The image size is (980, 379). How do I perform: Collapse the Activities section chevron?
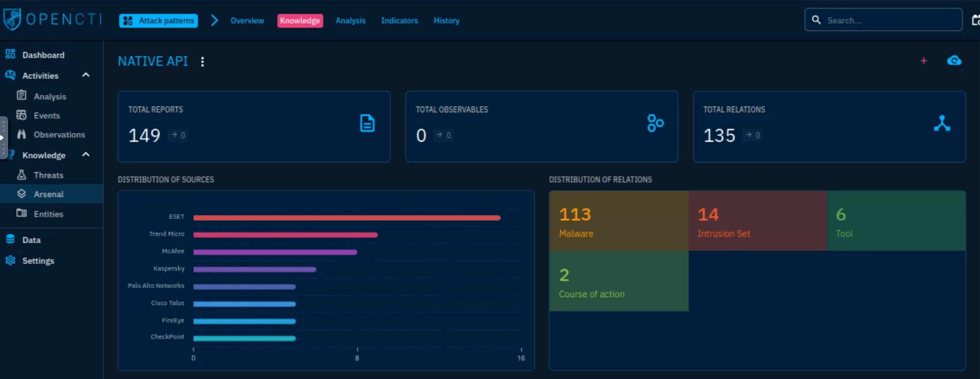pyautogui.click(x=86, y=75)
